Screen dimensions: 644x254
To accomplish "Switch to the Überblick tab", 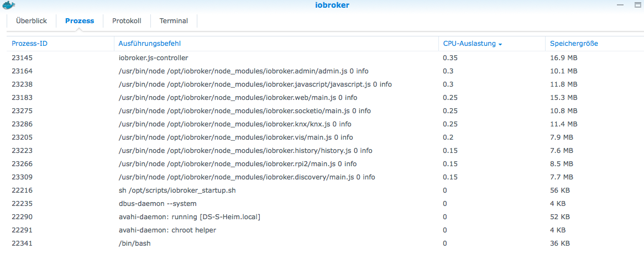I will tap(31, 21).
